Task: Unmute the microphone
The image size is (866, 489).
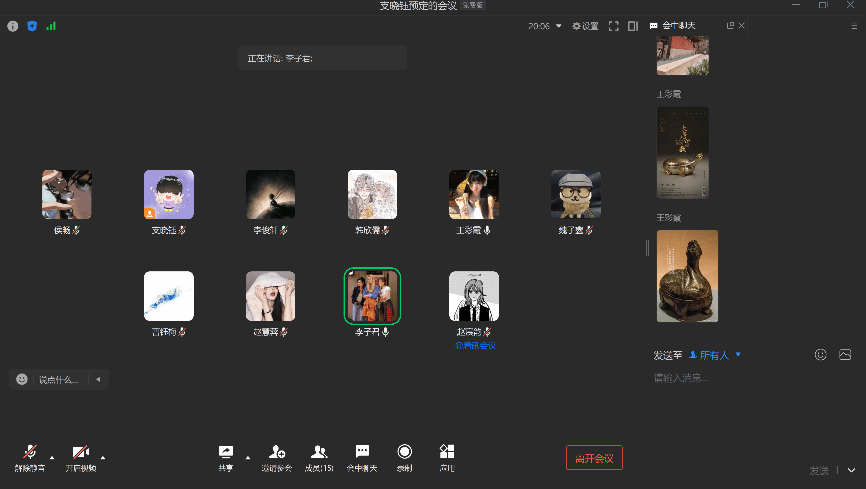Action: [x=30, y=457]
